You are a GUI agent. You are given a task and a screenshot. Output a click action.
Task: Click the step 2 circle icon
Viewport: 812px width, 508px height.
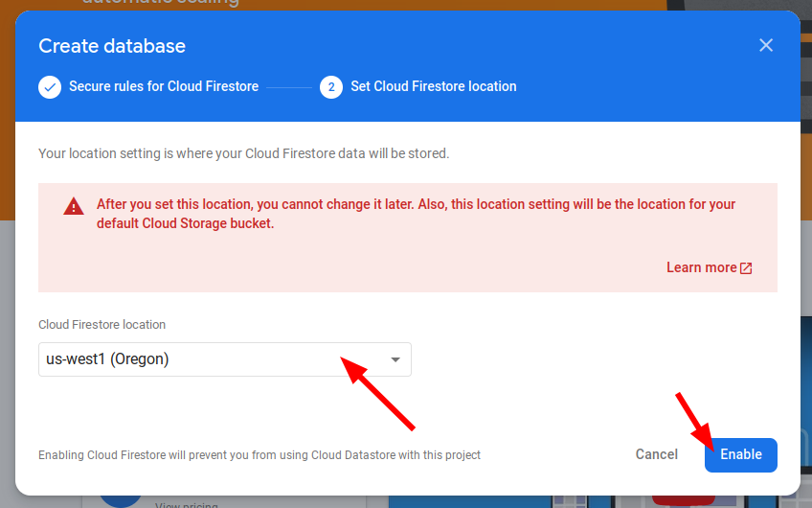tap(331, 87)
